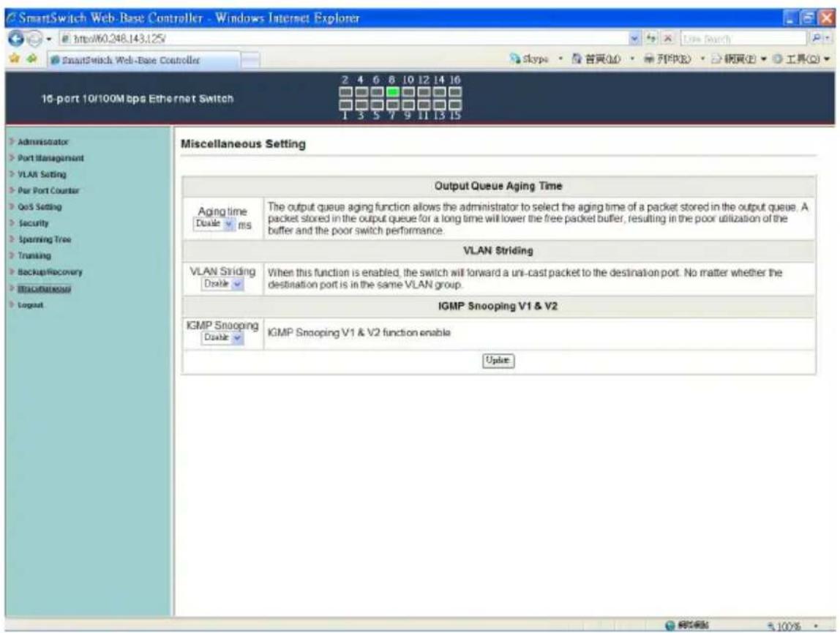840x633 pixels.
Task: Open the IGMP Snooping dropdown
Action: click(223, 337)
